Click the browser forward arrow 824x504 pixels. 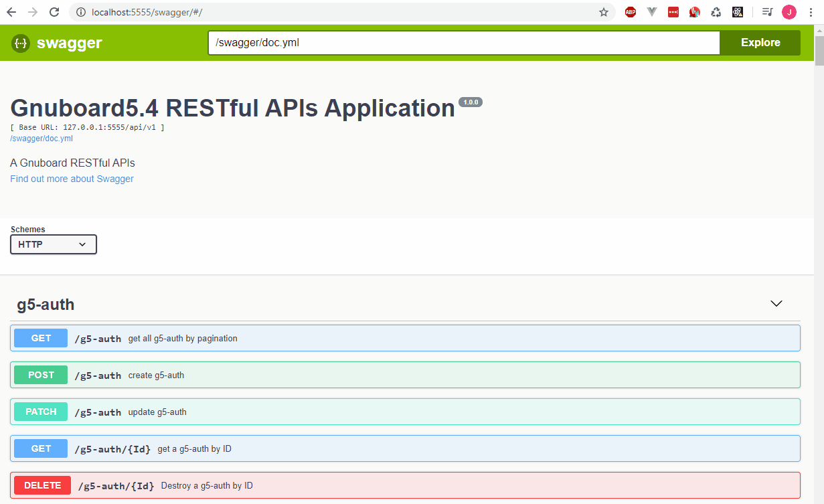click(33, 12)
